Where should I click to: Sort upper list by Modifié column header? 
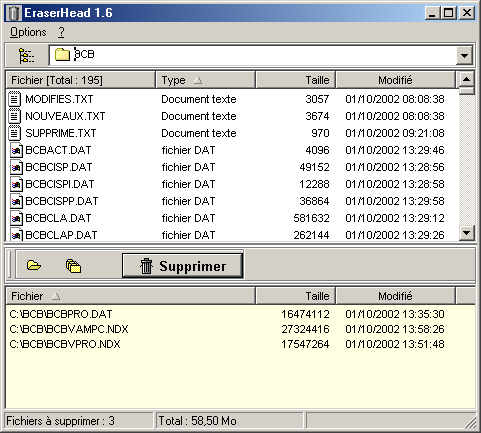[395, 80]
